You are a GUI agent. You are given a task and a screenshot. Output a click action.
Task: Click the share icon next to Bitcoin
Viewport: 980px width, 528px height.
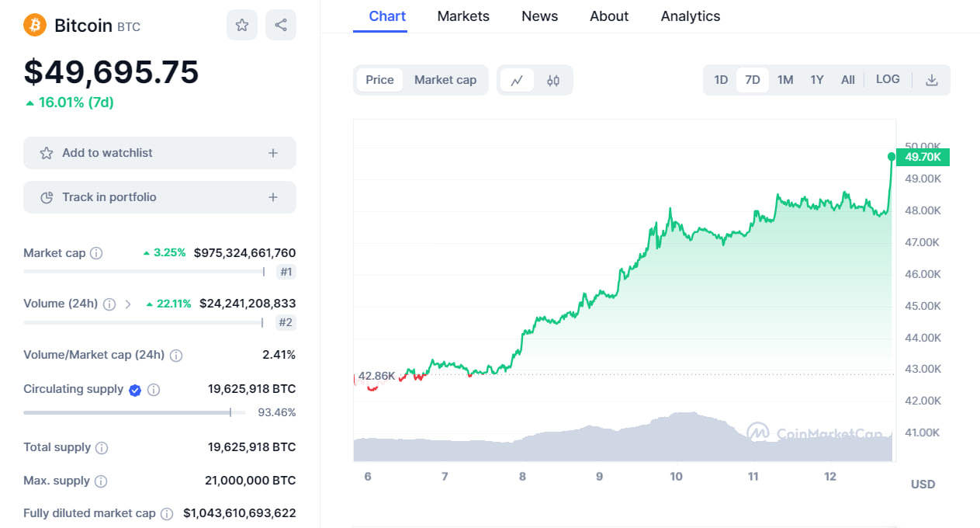point(281,26)
